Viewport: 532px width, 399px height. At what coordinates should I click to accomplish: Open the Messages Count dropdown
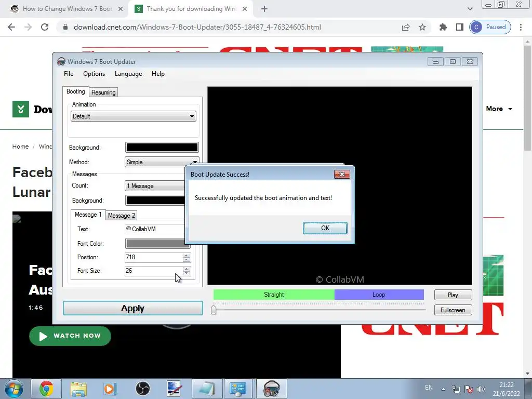click(x=155, y=186)
